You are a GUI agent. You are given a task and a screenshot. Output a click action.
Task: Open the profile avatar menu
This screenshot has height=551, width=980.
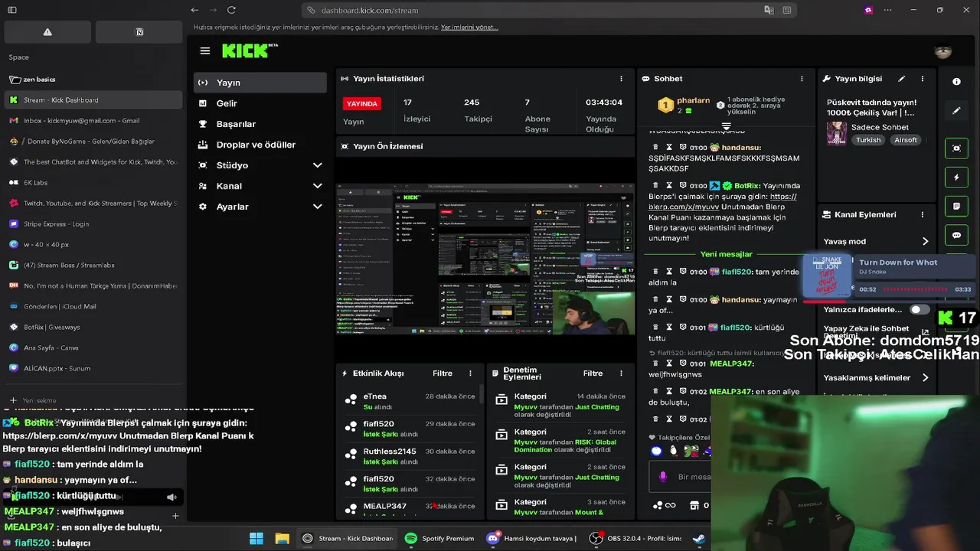tap(943, 51)
